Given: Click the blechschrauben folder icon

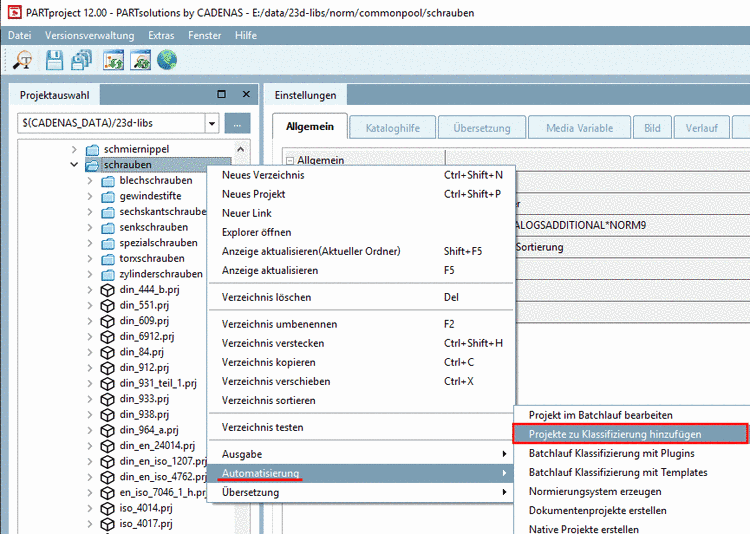Looking at the screenshot, I should [x=108, y=181].
